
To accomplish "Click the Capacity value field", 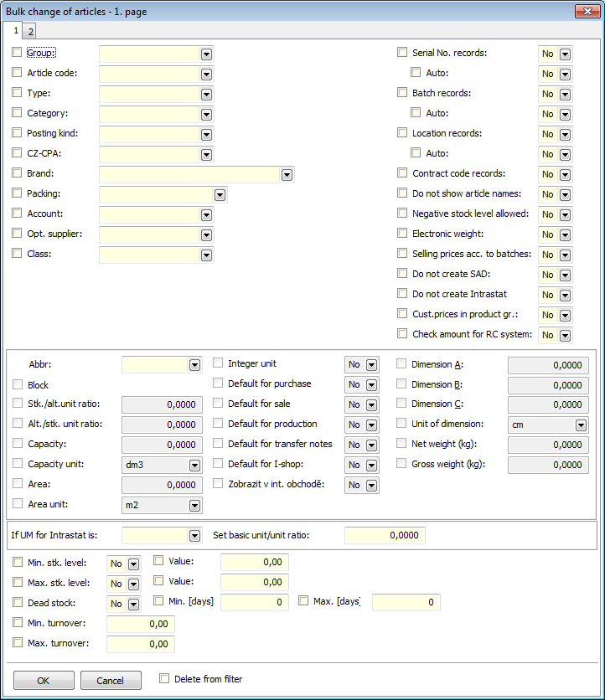I will (x=162, y=445).
